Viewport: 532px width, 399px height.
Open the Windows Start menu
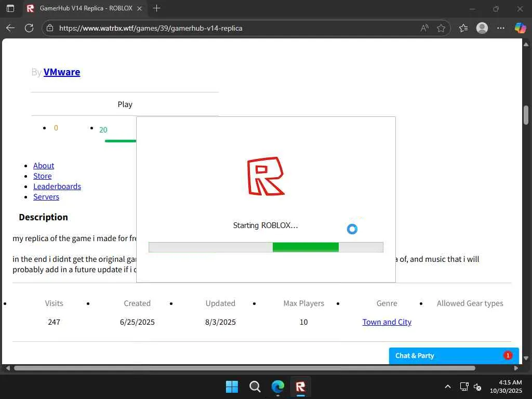tap(232, 387)
